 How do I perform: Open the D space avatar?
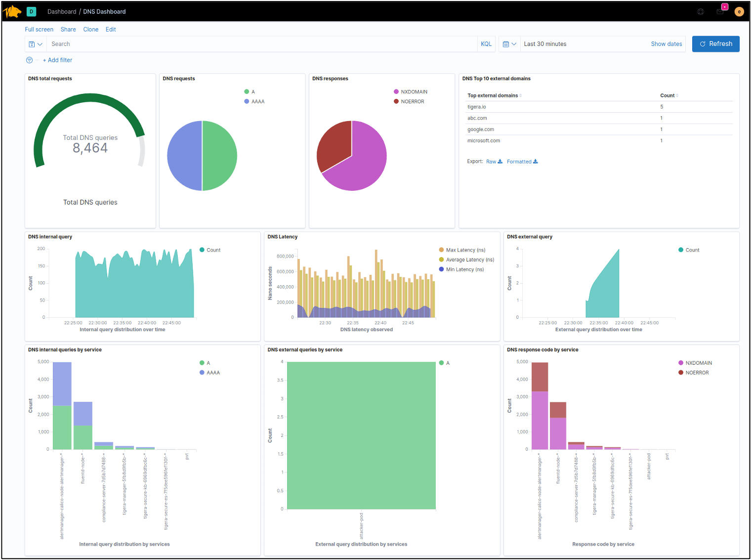click(32, 11)
